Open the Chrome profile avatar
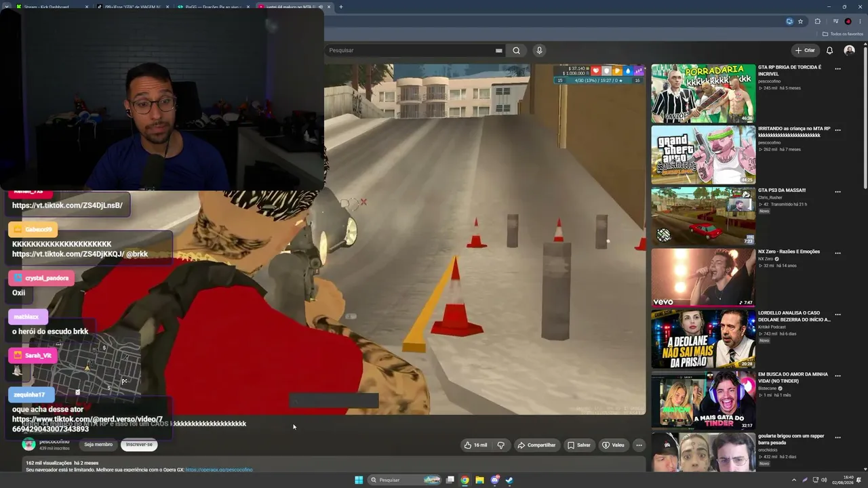This screenshot has width=868, height=488. (x=848, y=22)
